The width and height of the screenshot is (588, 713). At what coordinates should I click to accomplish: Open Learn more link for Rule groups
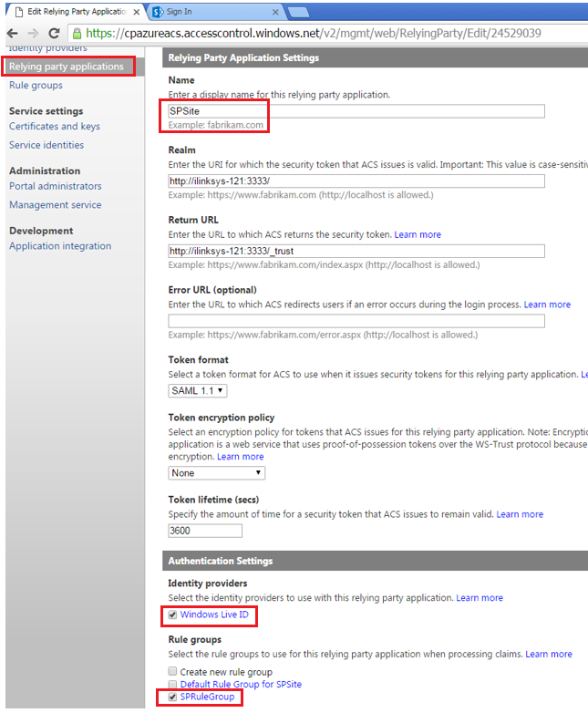[549, 654]
